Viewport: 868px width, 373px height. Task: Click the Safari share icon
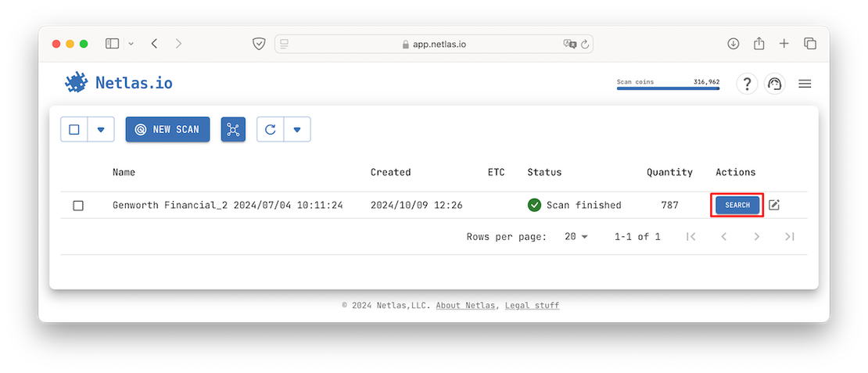[759, 44]
